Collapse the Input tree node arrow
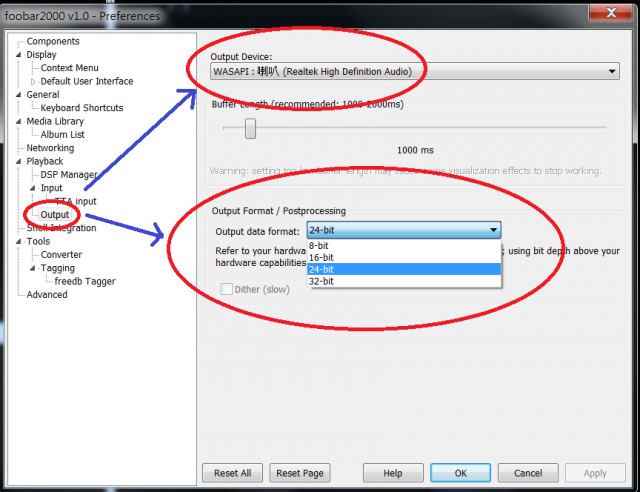 point(32,188)
